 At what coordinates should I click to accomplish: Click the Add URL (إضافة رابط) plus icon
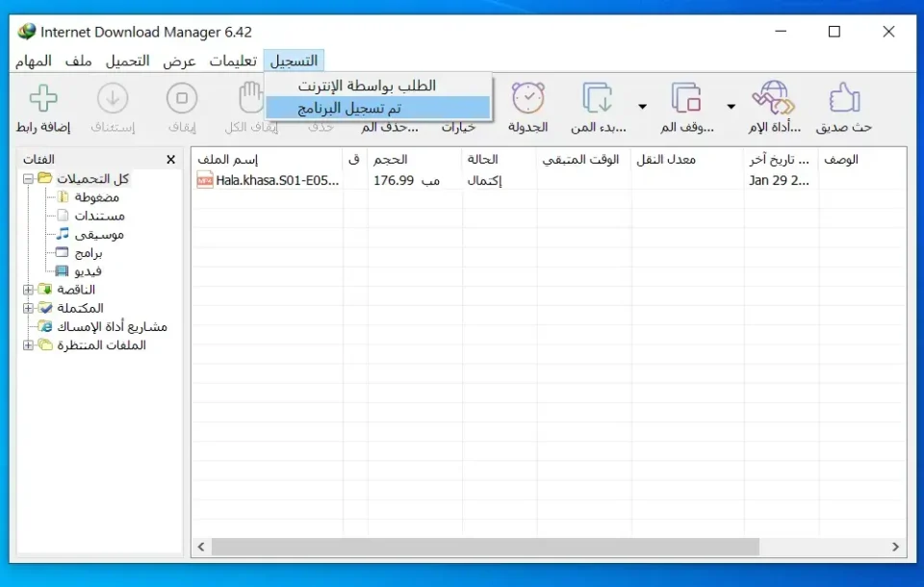tap(41, 99)
